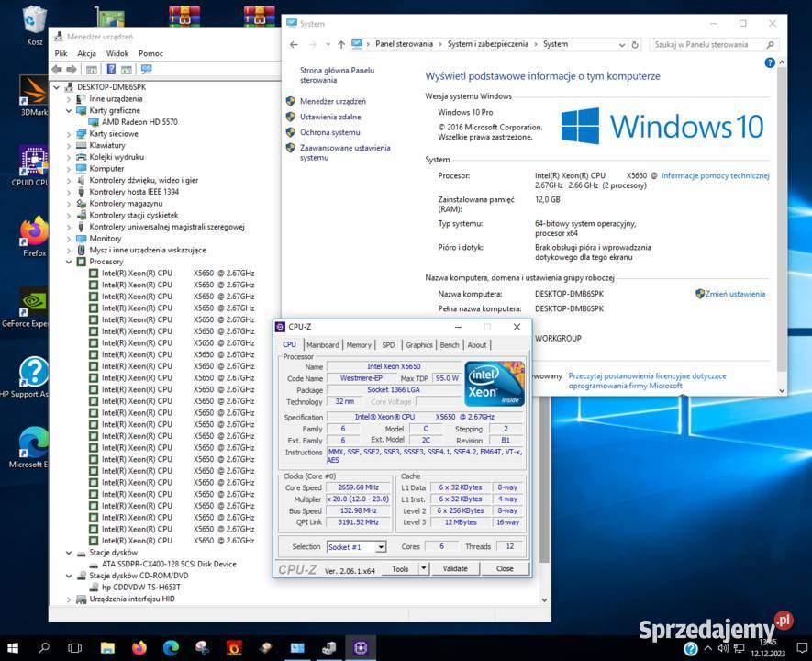The width and height of the screenshot is (812, 661).
Task: Click Informacje pomocy technicznej link
Action: coord(715,175)
